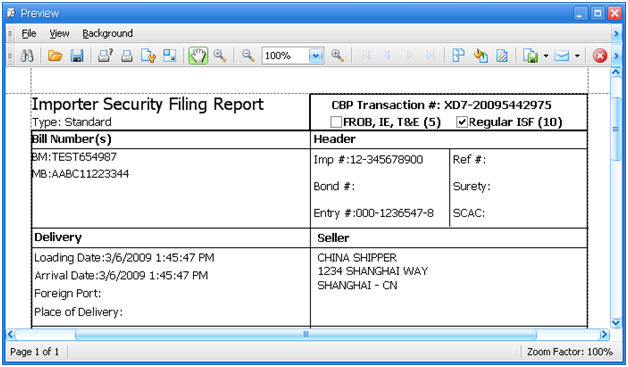The width and height of the screenshot is (628, 367).
Task: Click the horizontal scrollbar thumb
Action: tap(306, 334)
